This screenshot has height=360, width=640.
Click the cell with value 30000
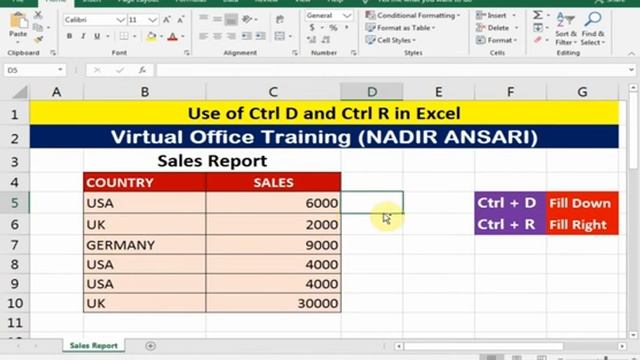click(273, 303)
